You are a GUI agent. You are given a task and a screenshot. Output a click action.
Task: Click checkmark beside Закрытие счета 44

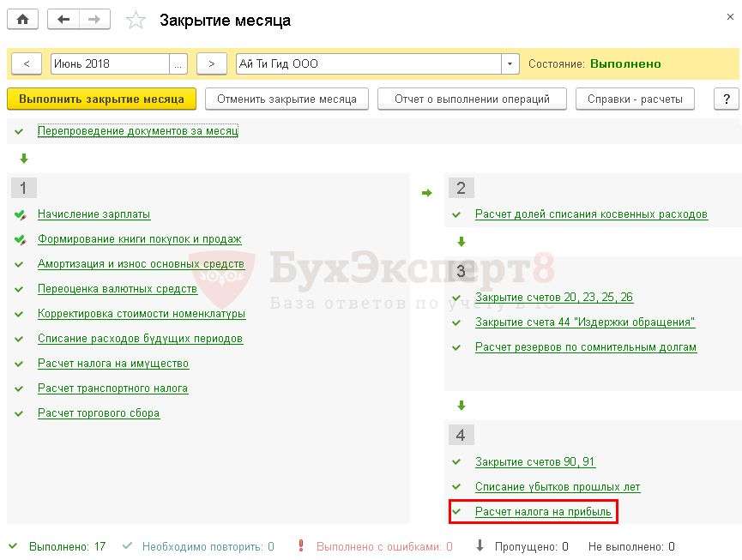456,322
